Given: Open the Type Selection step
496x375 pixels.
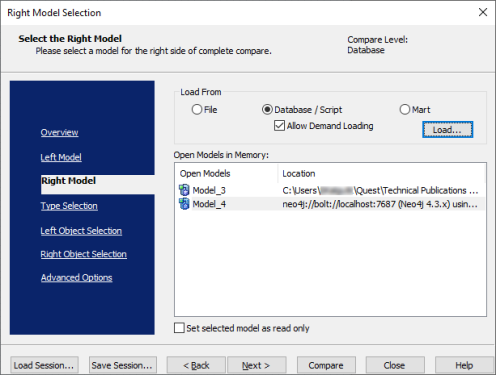Looking at the screenshot, I should click(x=69, y=206).
